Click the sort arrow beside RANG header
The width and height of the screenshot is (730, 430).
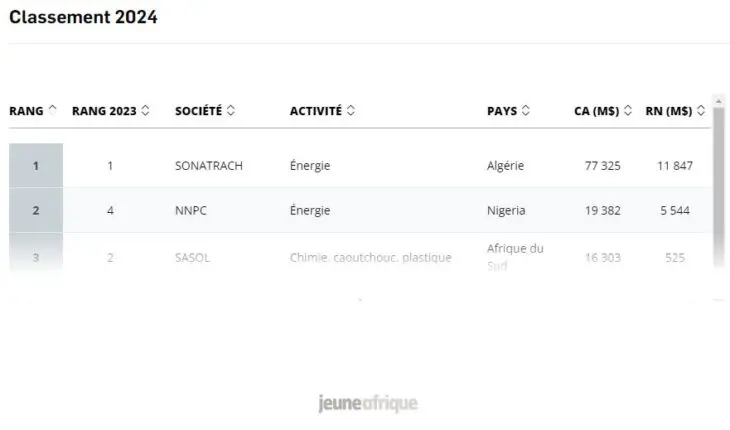52,111
